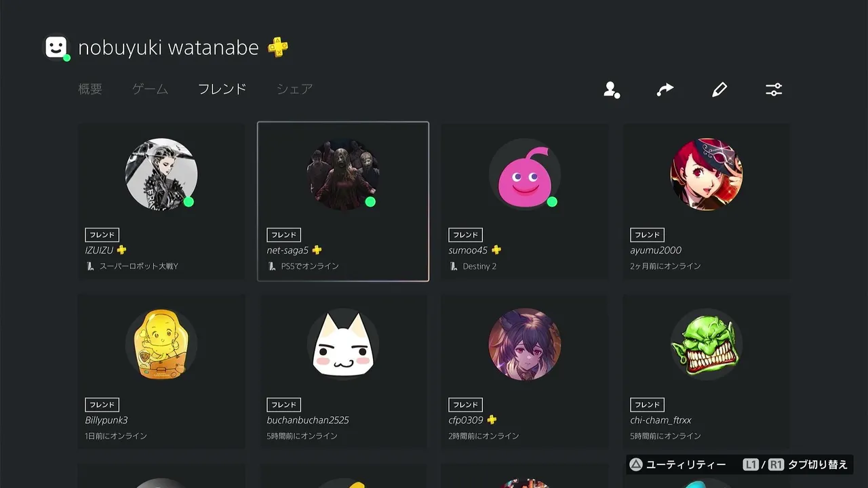868x488 pixels.
Task: Switch to the ゲーム tab
Action: [x=150, y=89]
